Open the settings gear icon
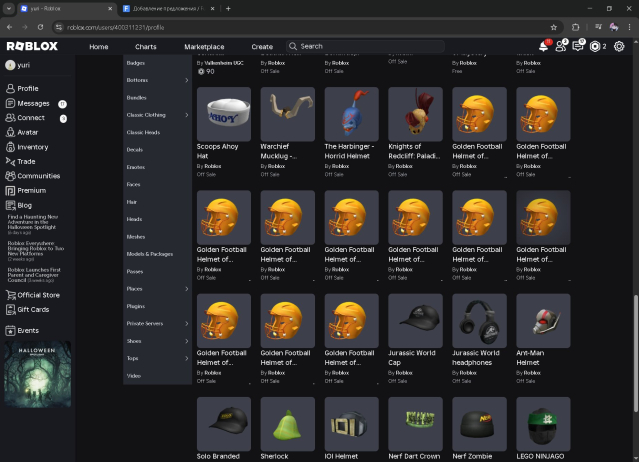 619,46
